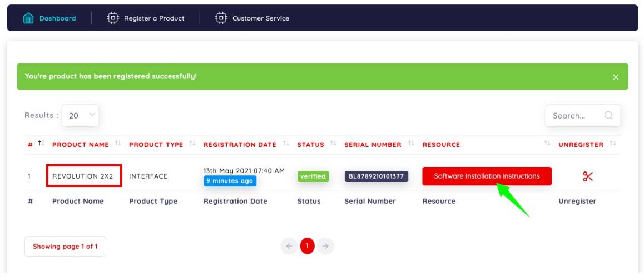Sort table by Status arrows

click(333, 143)
